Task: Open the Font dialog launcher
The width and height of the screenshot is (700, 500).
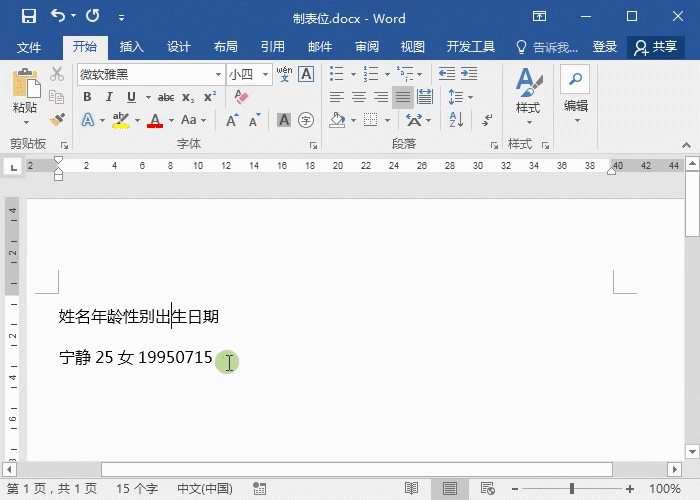Action: coord(313,146)
